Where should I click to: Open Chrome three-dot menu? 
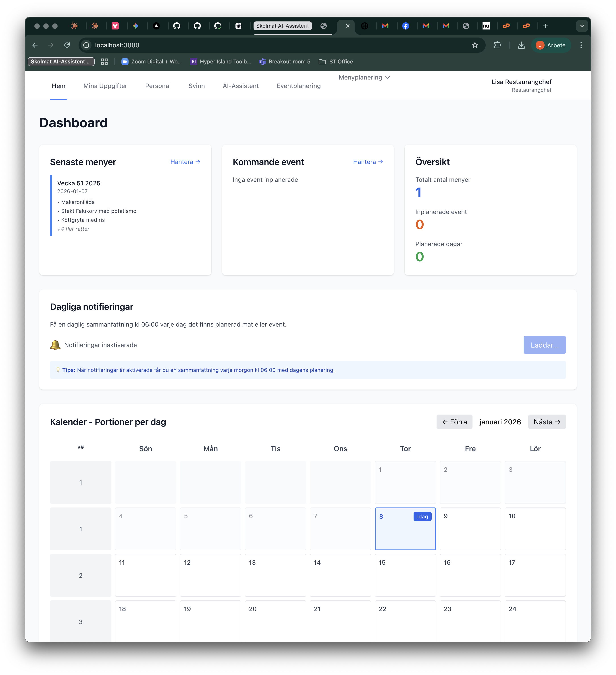(581, 45)
